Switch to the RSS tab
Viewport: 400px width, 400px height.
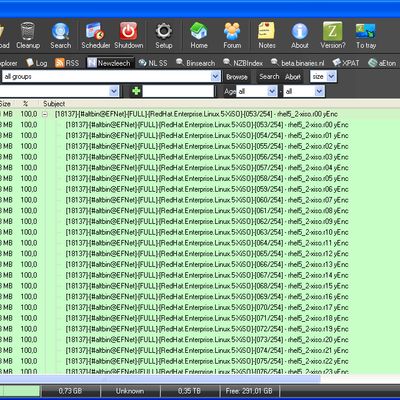coord(67,63)
